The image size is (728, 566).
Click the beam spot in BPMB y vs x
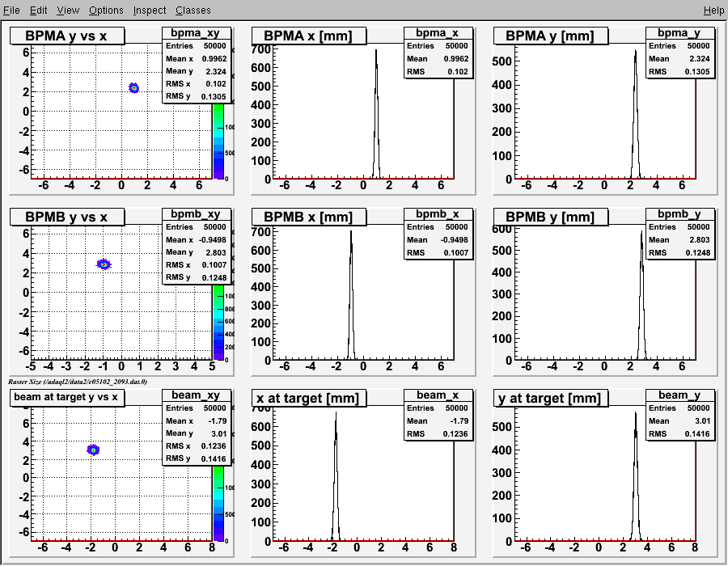pos(104,264)
